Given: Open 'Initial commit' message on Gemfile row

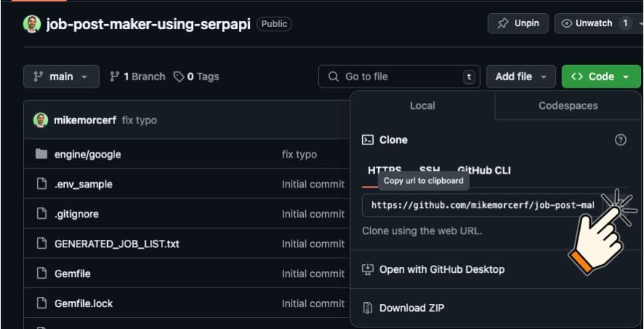Looking at the screenshot, I should pos(313,274).
